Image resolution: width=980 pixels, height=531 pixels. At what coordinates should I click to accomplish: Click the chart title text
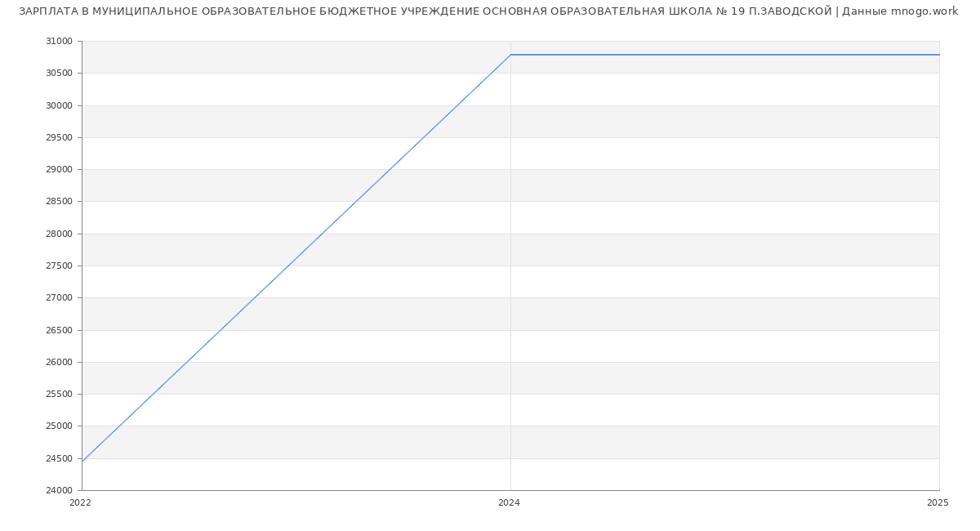pos(488,11)
